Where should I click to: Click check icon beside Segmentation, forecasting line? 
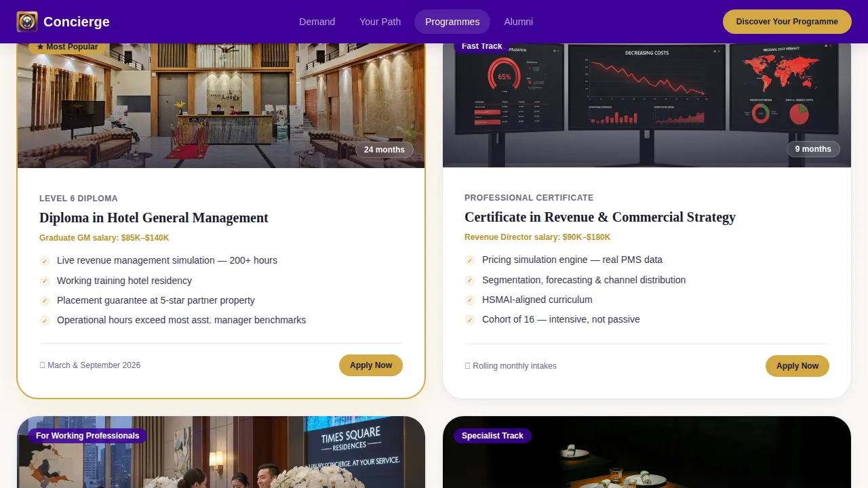[x=470, y=281]
